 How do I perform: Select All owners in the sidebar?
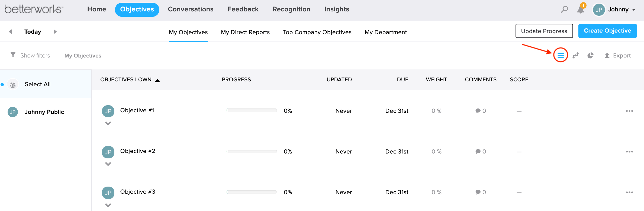coord(37,84)
